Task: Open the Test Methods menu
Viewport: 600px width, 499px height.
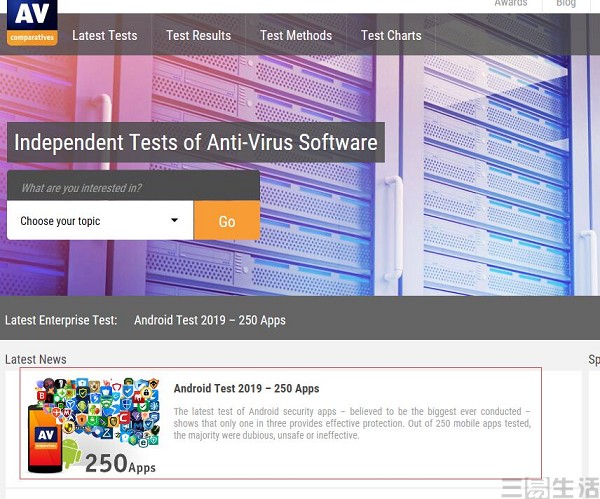Action: click(x=296, y=36)
